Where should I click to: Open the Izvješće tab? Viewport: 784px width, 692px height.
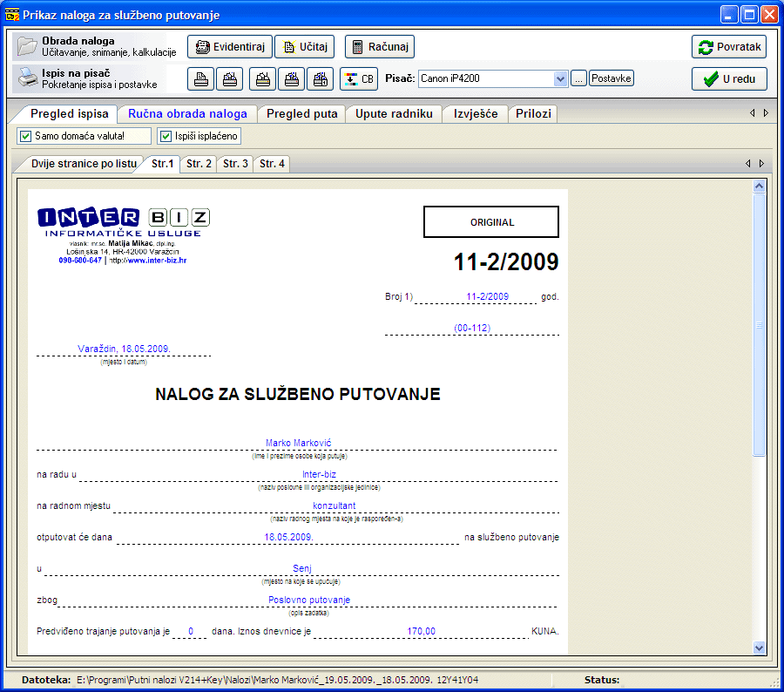[475, 114]
